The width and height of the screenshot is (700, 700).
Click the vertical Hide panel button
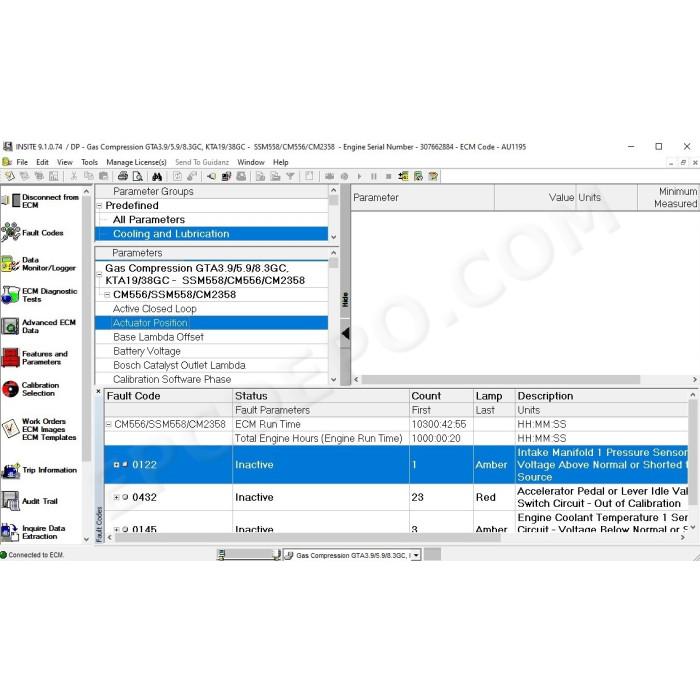point(345,299)
